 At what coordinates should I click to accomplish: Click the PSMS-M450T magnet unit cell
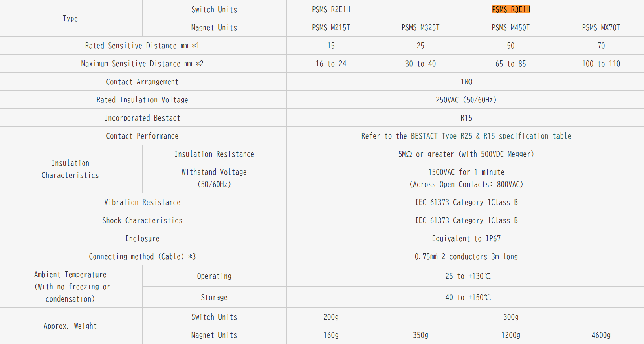[x=510, y=27]
